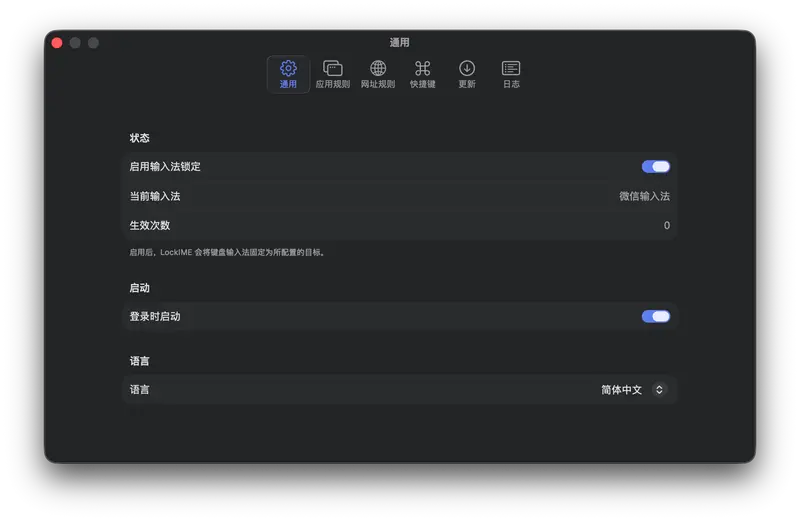
Task: Select the 通用 gear icon tab
Action: (288, 74)
